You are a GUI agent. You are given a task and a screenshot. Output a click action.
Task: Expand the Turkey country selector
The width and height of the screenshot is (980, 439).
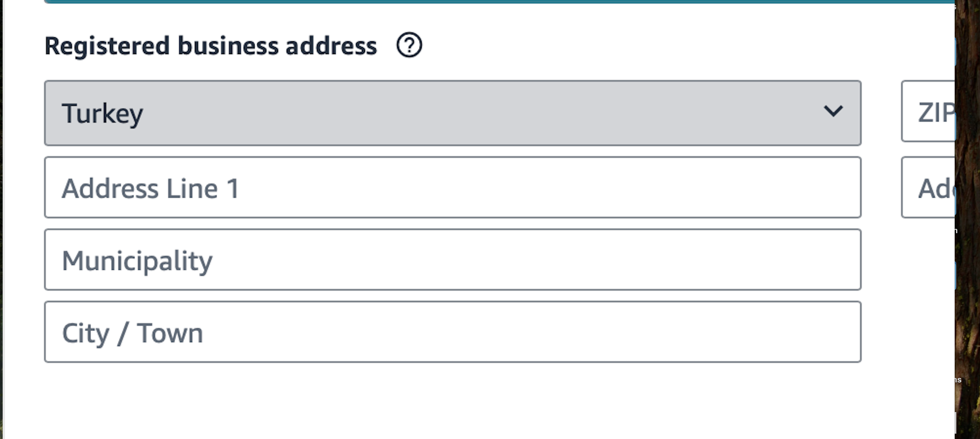tap(453, 113)
